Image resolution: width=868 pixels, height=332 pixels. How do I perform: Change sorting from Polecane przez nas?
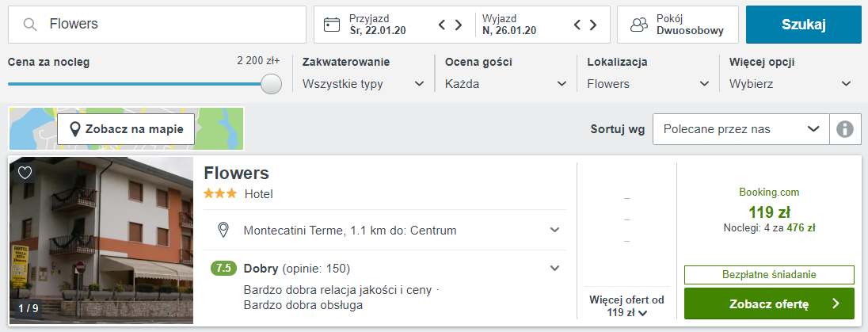[741, 129]
